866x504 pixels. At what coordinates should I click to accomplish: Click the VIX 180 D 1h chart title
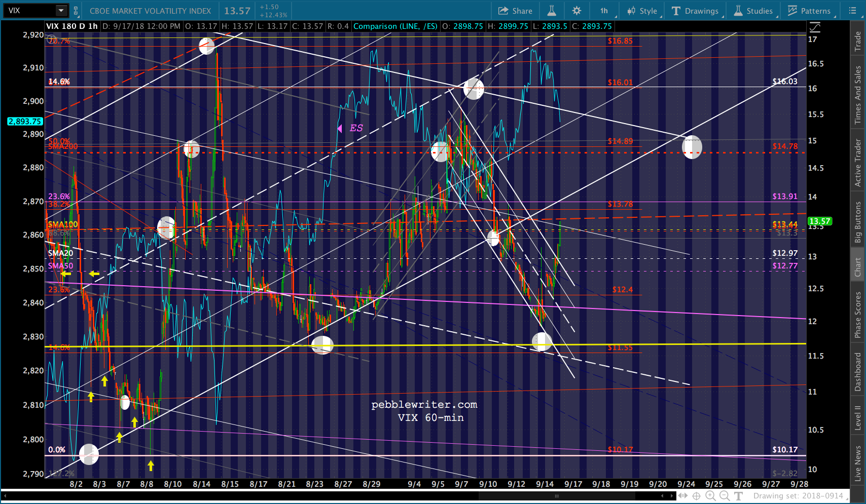(72, 26)
